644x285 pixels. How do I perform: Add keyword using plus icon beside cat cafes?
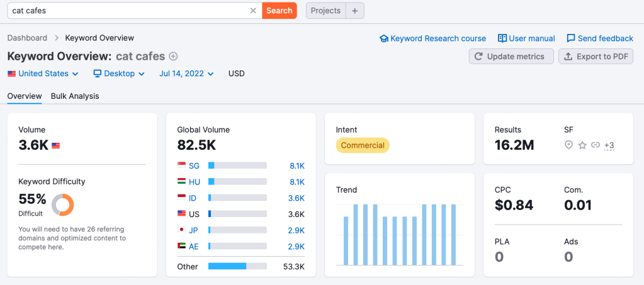click(x=174, y=56)
